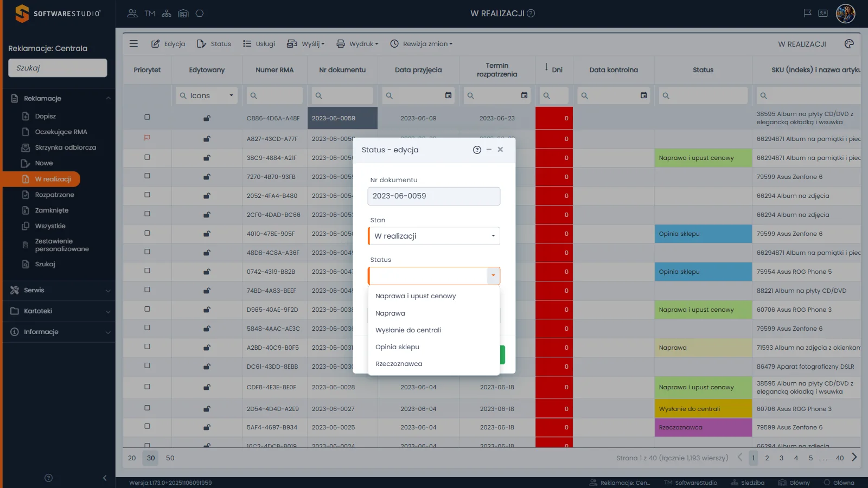Click the palette theme icon
This screenshot has width=868, height=488.
(849, 44)
